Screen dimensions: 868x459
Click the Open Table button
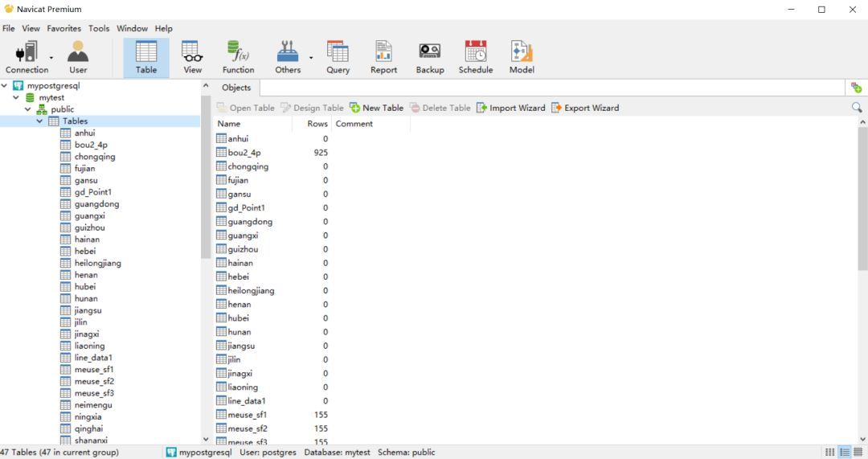[x=246, y=108]
